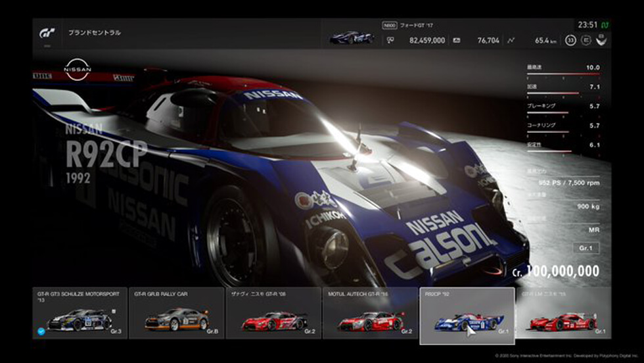Click the green network status icon
Screen dimensions: 644x363
coord(605,25)
